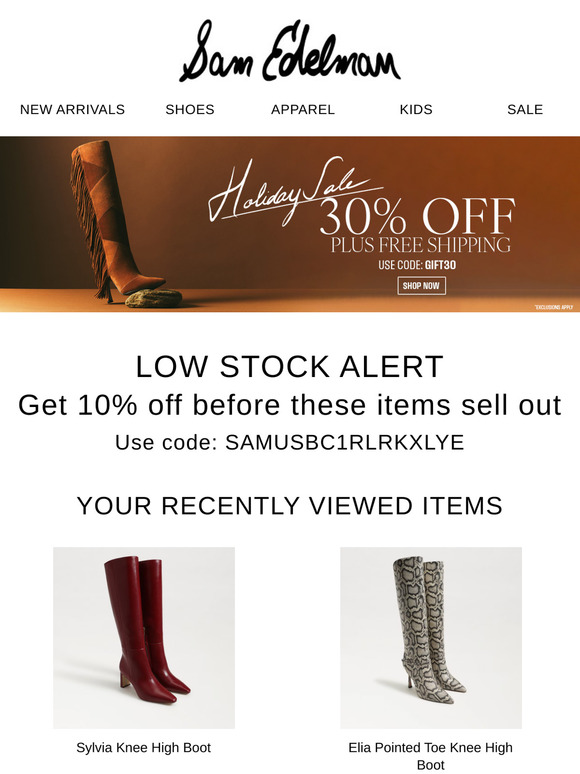Click the Sylvia Knee High Boot title
This screenshot has height=774, width=580.
pos(144,748)
